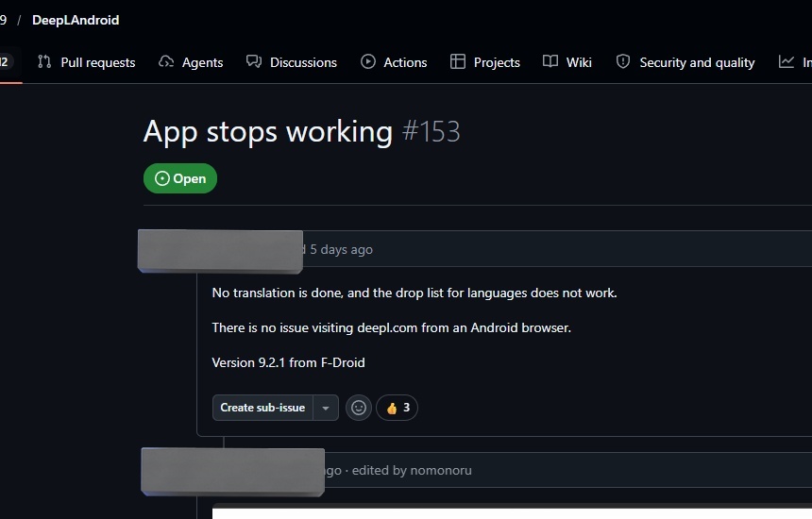Image resolution: width=812 pixels, height=519 pixels.
Task: Click the Wiki book icon
Action: point(550,61)
